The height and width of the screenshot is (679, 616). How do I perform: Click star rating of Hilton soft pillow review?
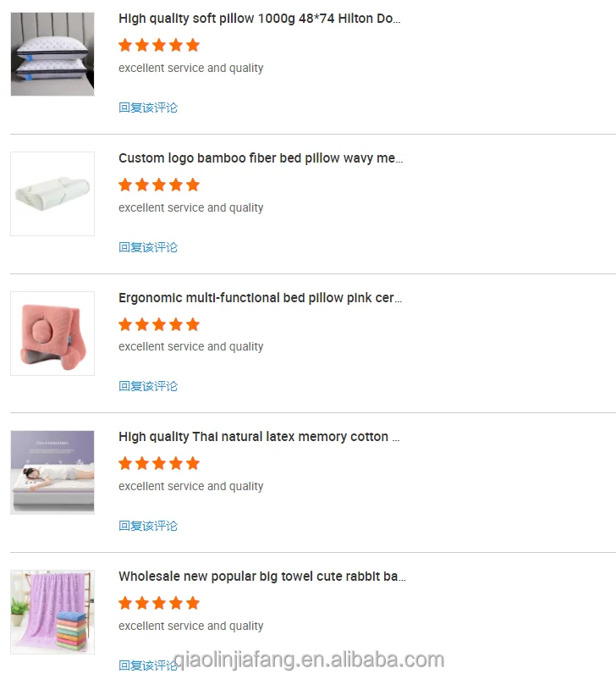pyautogui.click(x=159, y=45)
